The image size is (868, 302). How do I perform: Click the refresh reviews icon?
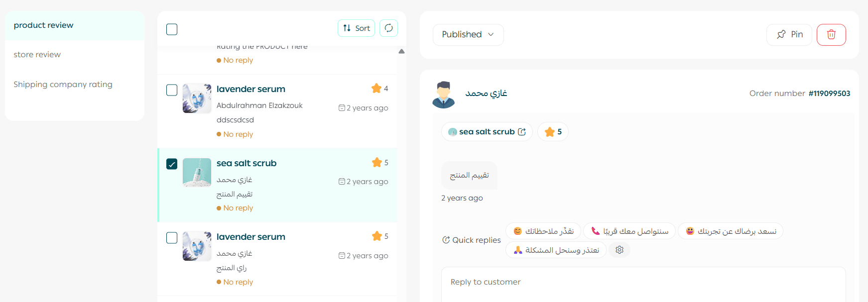coord(388,28)
